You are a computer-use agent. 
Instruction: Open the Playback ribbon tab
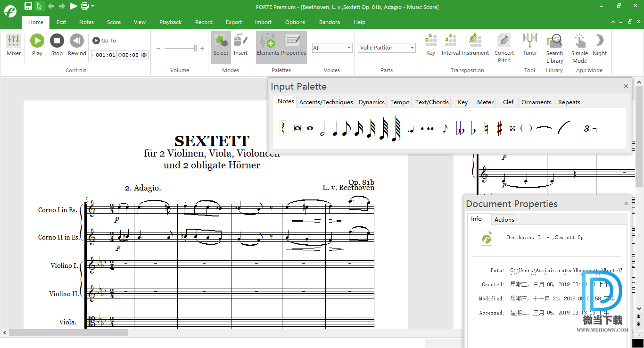point(170,22)
